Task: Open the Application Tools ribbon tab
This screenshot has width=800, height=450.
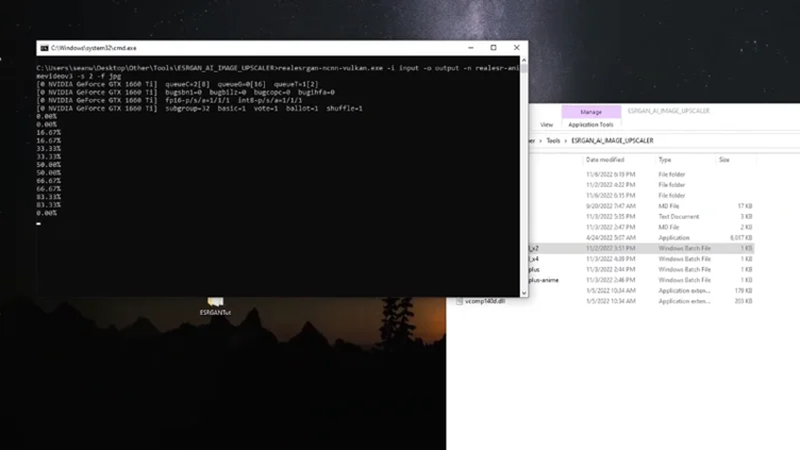Action: (591, 124)
